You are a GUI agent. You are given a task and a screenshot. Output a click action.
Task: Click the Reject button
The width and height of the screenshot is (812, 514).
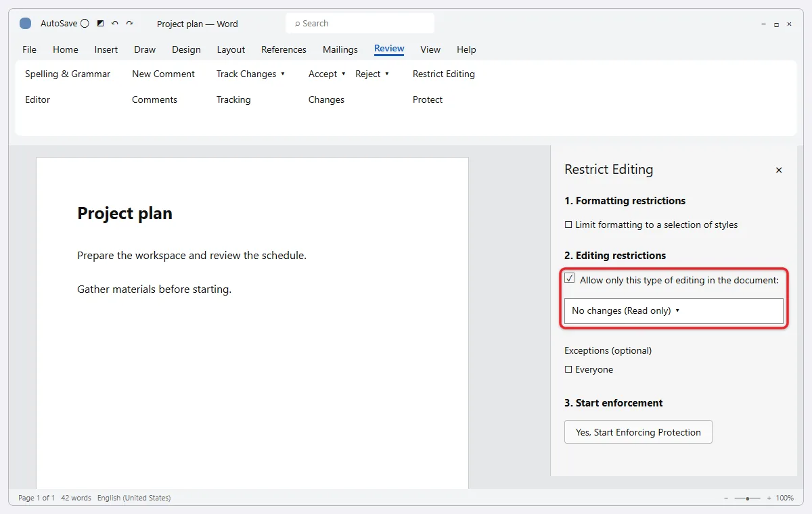click(x=368, y=74)
